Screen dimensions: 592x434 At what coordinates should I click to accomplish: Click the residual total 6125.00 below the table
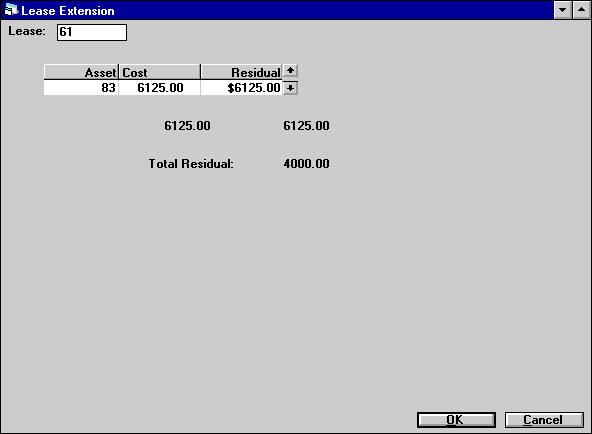[306, 126]
